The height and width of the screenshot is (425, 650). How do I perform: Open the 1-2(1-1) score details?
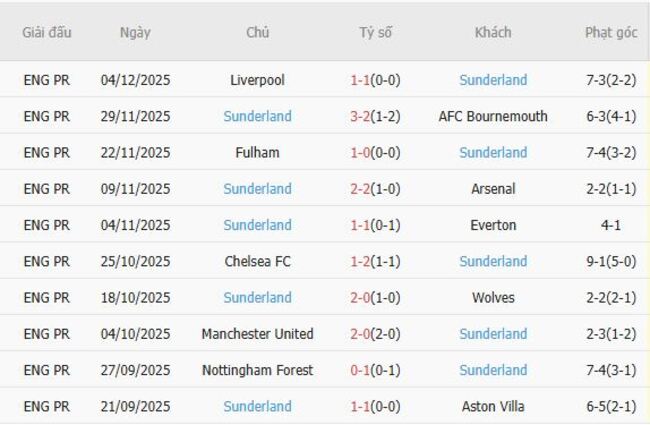[376, 261]
